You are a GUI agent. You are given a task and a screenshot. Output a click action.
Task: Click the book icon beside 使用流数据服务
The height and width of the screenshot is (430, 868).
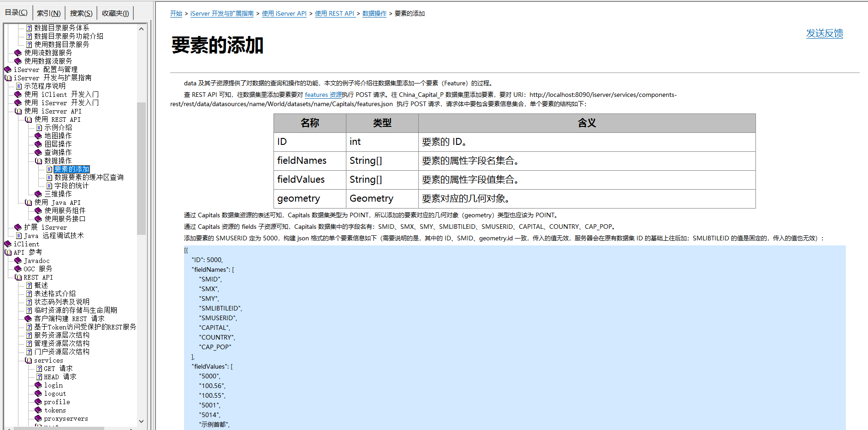(18, 53)
